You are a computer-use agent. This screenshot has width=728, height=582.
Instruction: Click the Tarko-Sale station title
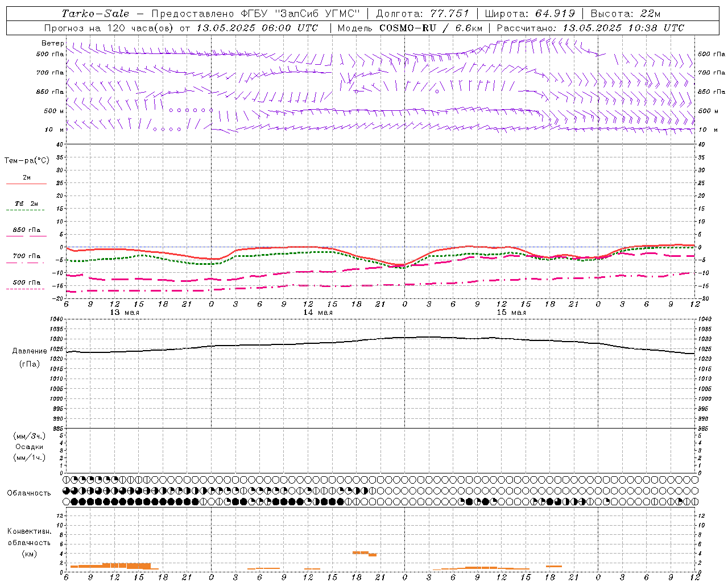point(96,14)
